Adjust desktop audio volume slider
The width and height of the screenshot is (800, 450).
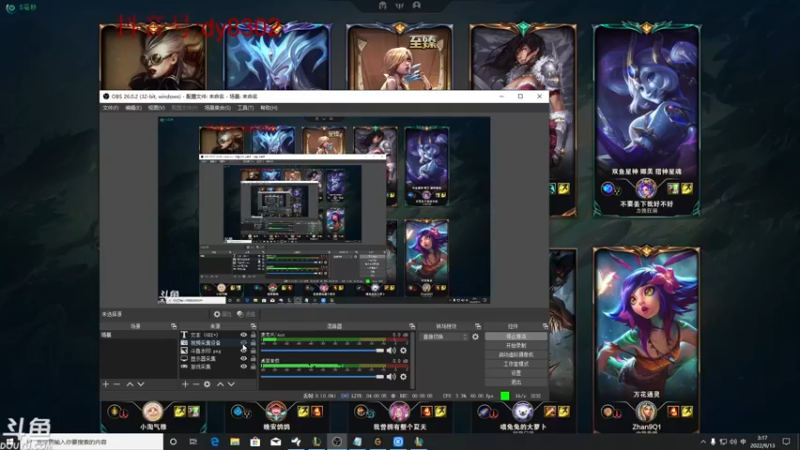pos(322,377)
